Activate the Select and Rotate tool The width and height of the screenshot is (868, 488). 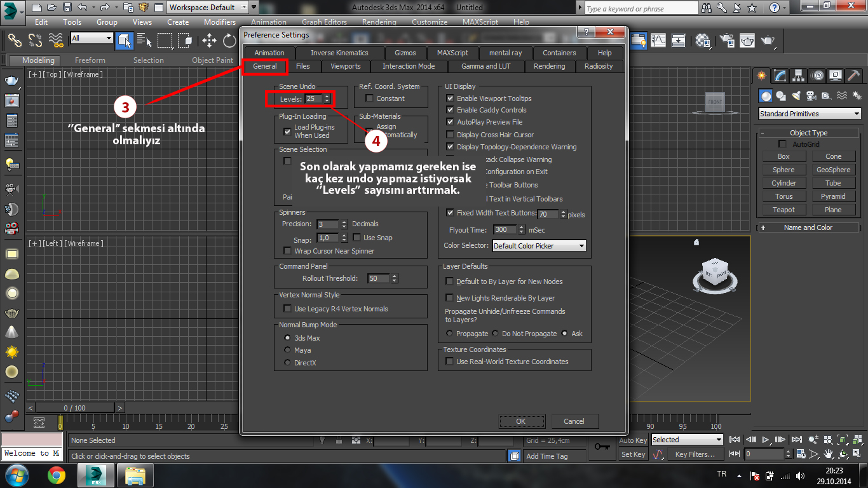coord(229,40)
